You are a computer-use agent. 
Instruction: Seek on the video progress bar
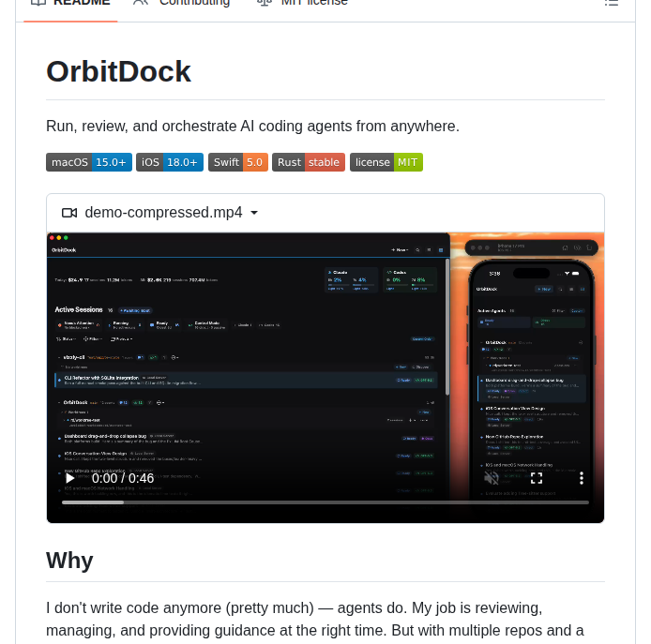[x=325, y=502]
